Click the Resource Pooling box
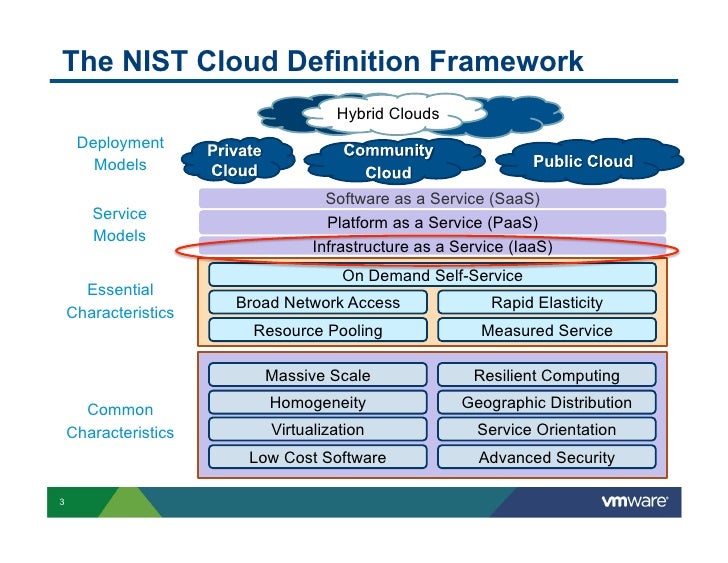728x563 pixels. (x=318, y=330)
